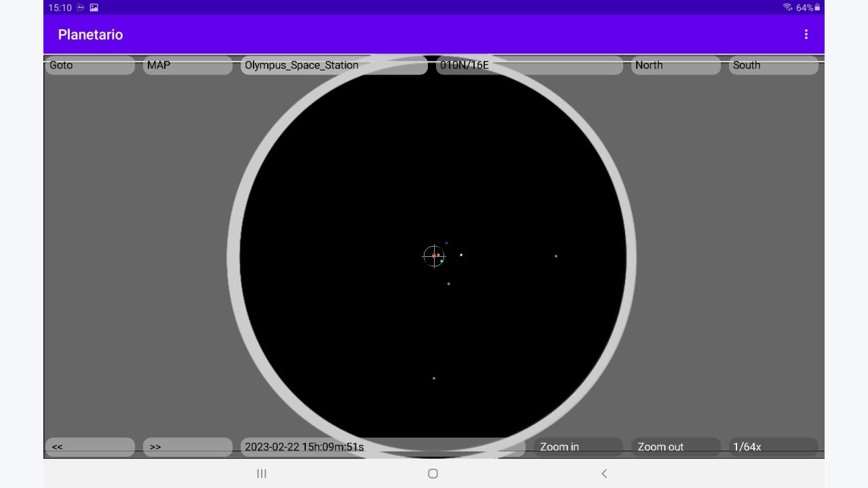Tap the date and time display
The image size is (868, 488).
click(383, 447)
